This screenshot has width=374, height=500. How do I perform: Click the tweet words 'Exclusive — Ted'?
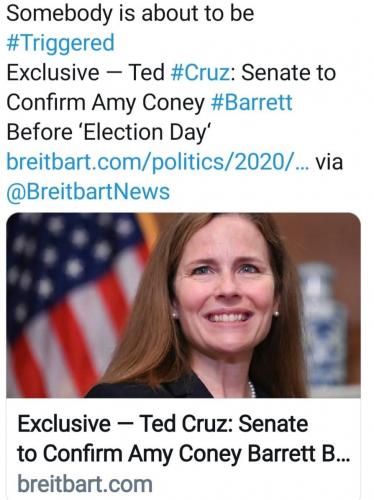coord(86,73)
